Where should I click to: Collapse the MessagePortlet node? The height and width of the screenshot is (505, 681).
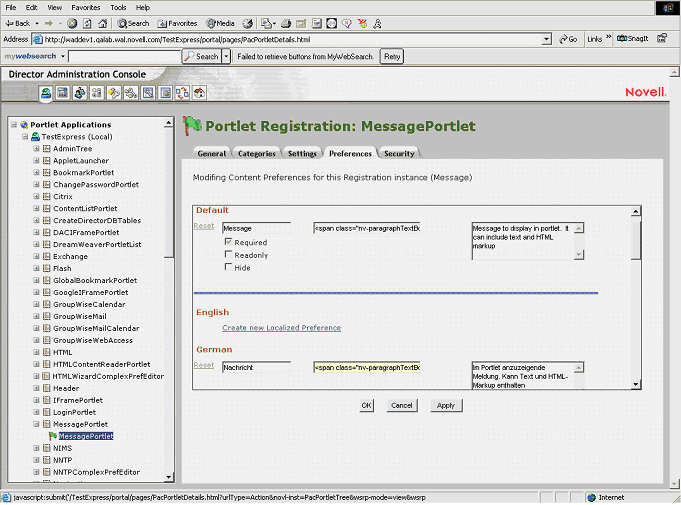[x=36, y=424]
